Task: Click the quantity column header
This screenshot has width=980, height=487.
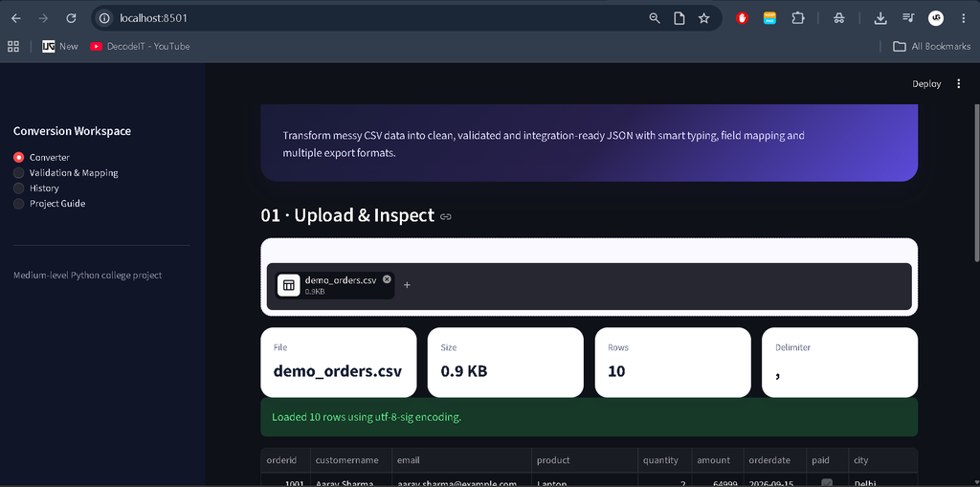Action: click(665, 460)
